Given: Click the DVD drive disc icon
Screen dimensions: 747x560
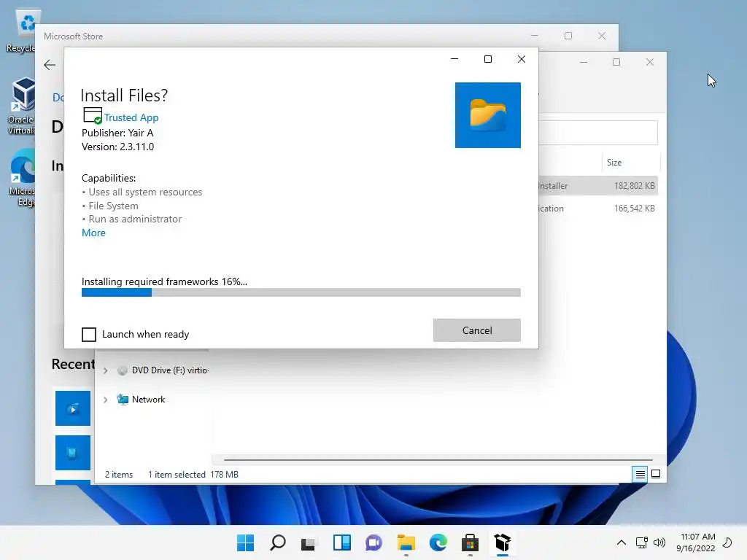Looking at the screenshot, I should pyautogui.click(x=123, y=370).
